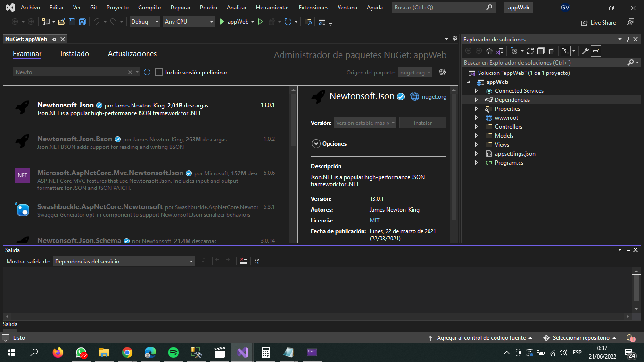Click Seleccionar repositorio in status bar
The image size is (644, 362).
point(580,338)
